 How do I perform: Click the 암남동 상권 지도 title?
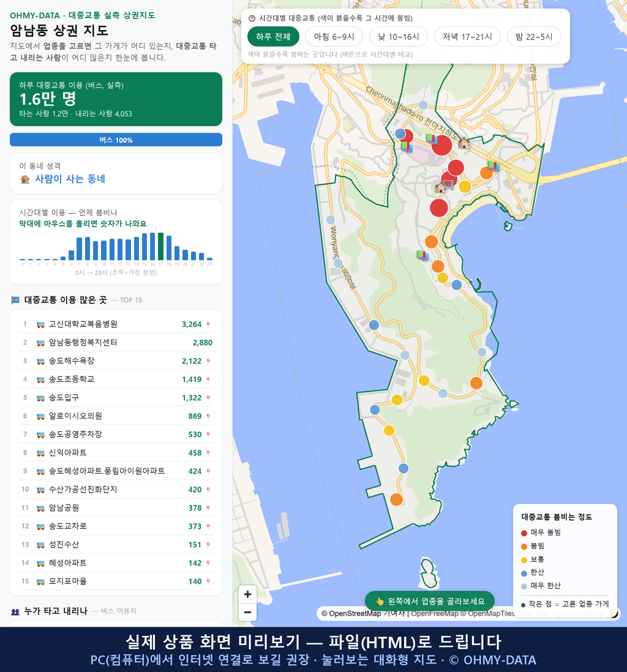[x=59, y=31]
